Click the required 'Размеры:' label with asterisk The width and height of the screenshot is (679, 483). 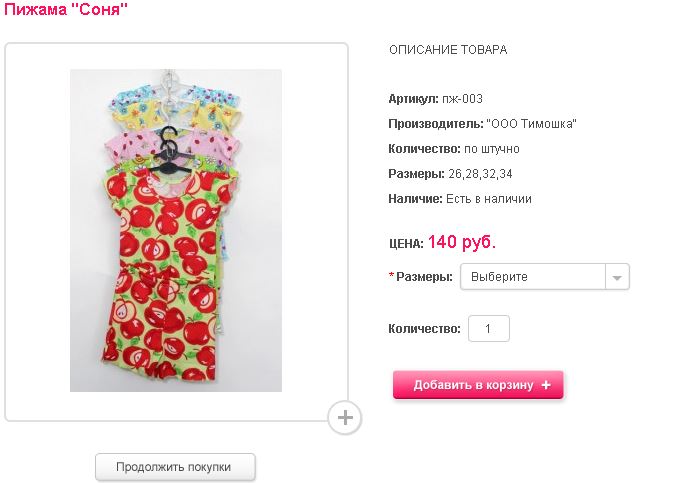coord(423,277)
